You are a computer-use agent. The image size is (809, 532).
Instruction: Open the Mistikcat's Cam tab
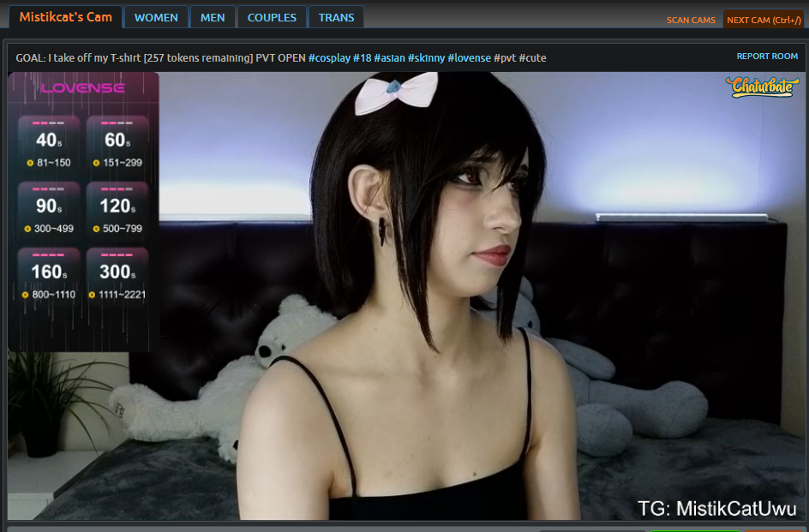[x=65, y=17]
